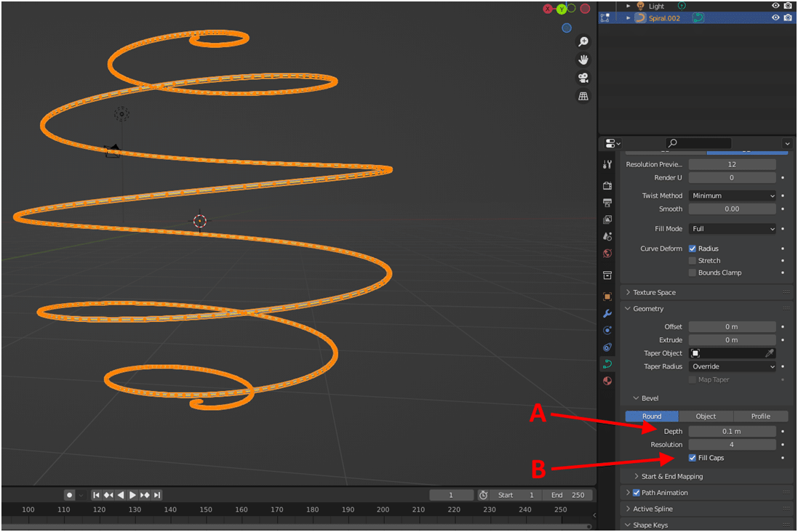Viewport: 798px width, 532px height.
Task: Open the Taper Radius Override dropdown
Action: coord(733,367)
